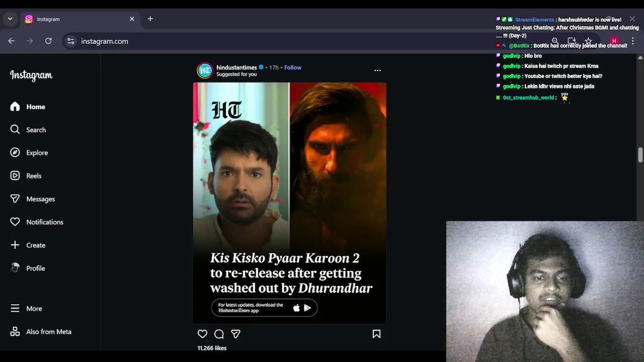Click the Explore compass icon

point(15,153)
